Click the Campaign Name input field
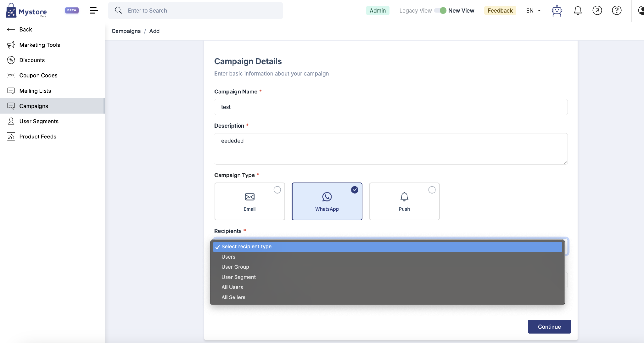 [x=391, y=107]
